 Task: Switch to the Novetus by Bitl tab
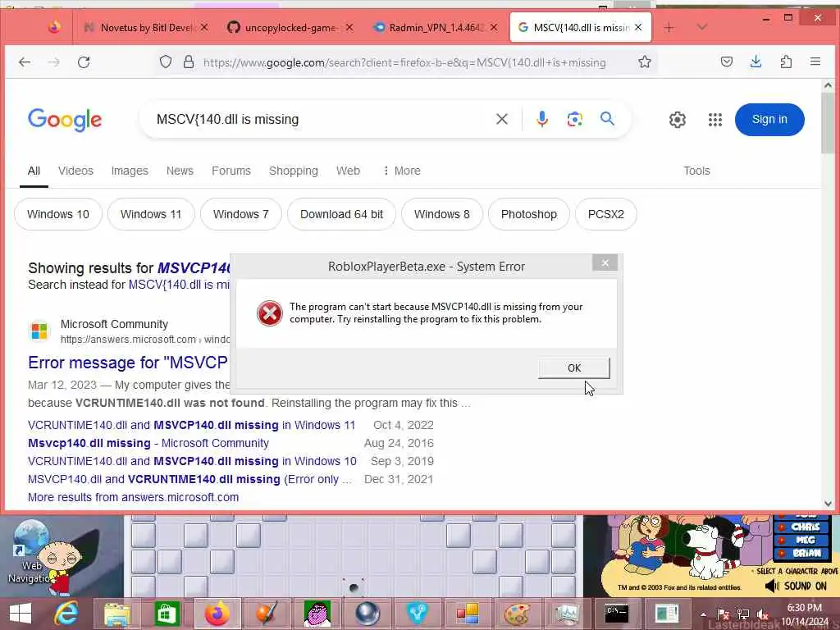146,27
